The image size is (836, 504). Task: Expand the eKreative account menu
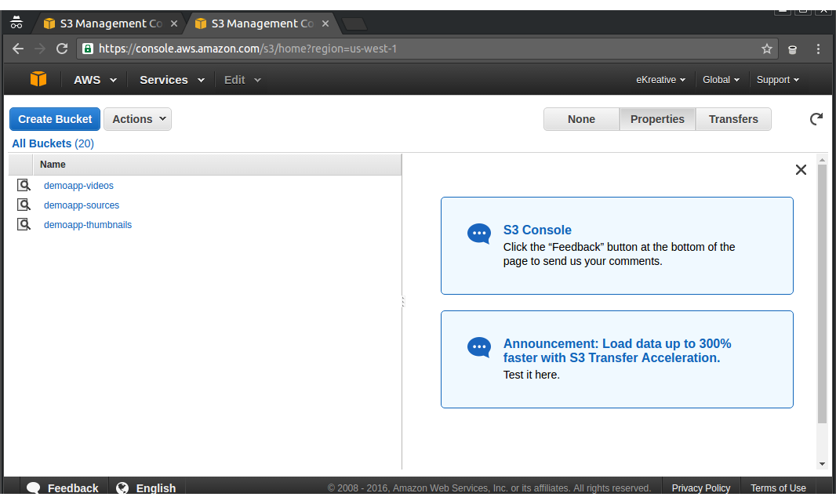(x=660, y=80)
